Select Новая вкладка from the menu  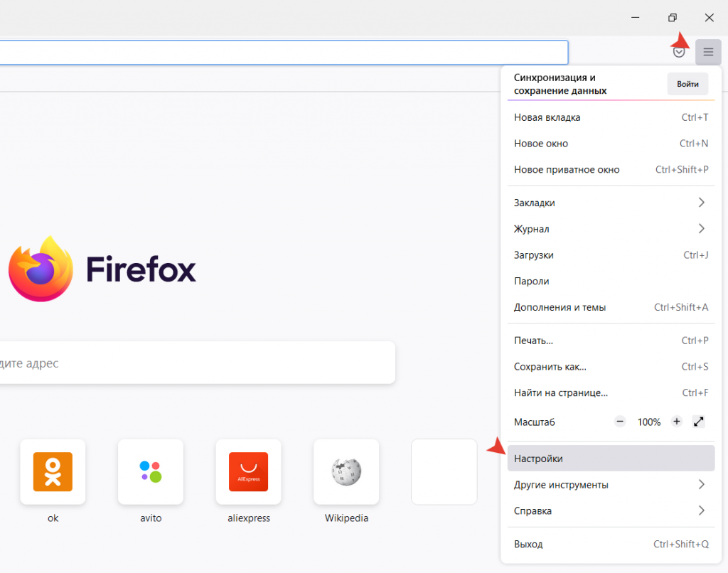click(x=611, y=117)
